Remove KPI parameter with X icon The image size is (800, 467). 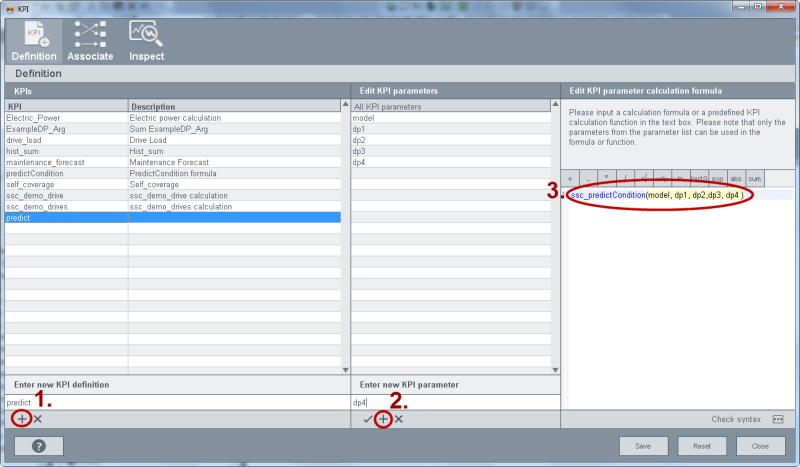tap(399, 419)
